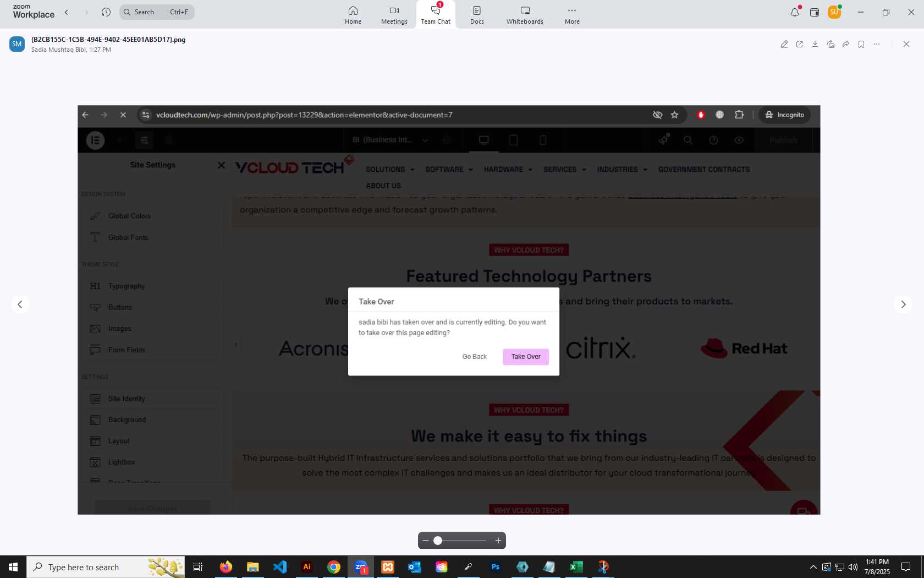Show the previous image

pos(20,304)
